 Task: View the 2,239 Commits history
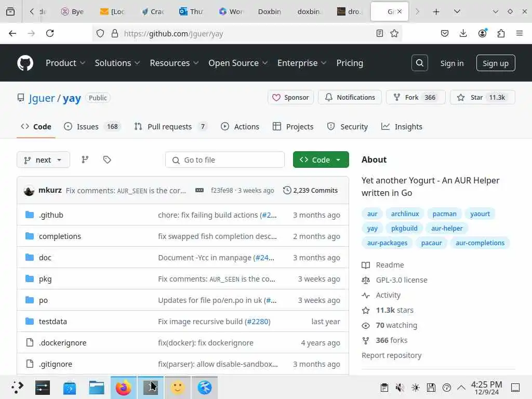pyautogui.click(x=311, y=190)
